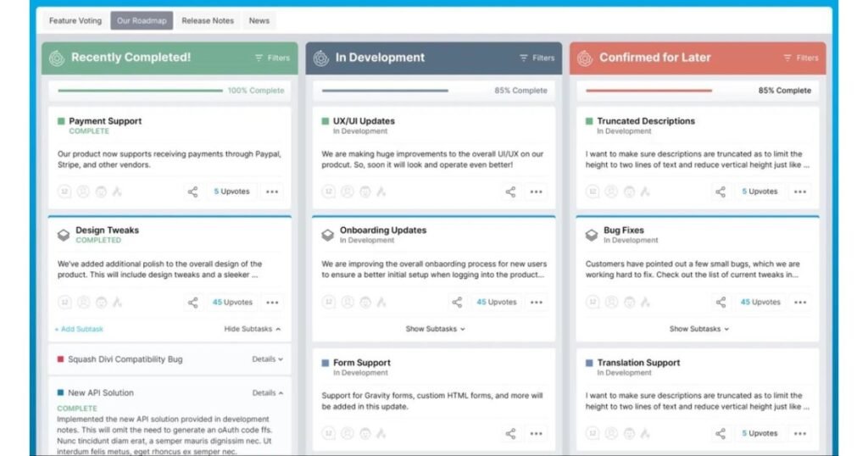Image resolution: width=868 pixels, height=456 pixels.
Task: Open the Payment Support card title
Action: tap(105, 120)
